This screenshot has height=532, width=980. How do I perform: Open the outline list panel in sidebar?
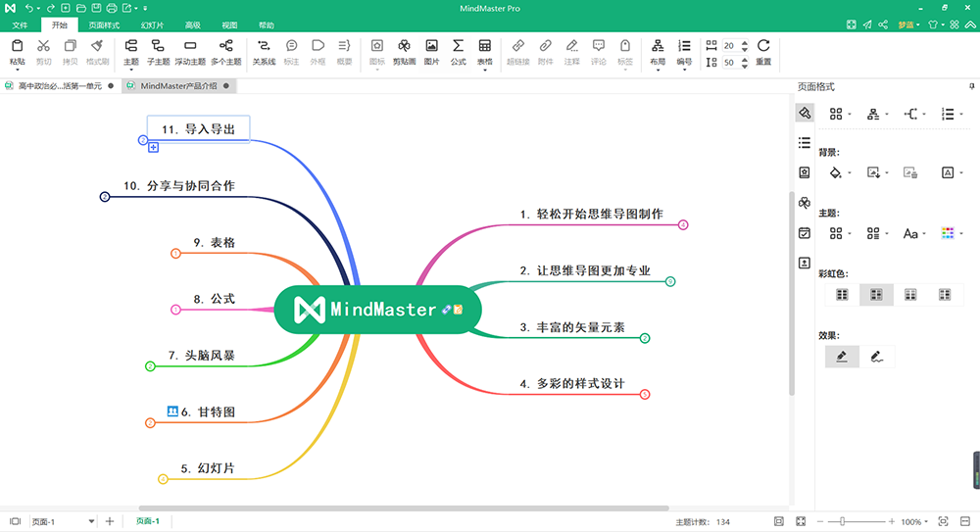coord(805,142)
